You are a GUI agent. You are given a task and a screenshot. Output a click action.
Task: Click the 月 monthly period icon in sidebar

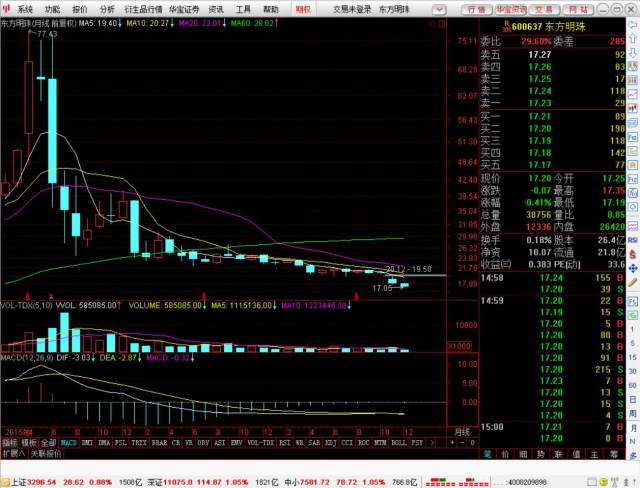tap(633, 428)
